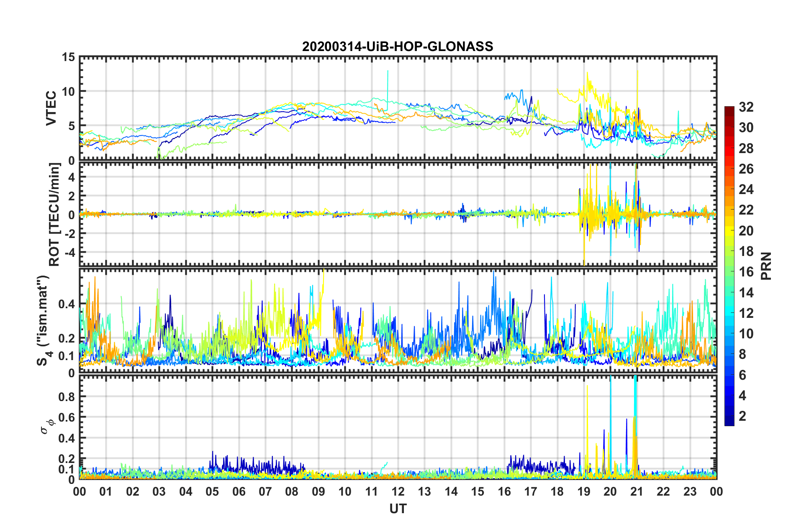Select colorbar tick label 32
796x532 pixels.
(x=746, y=107)
